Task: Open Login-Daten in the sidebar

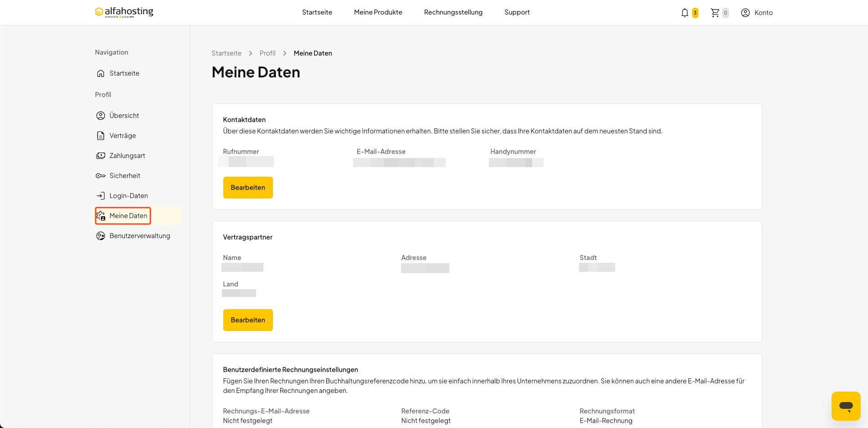Action: tap(128, 196)
